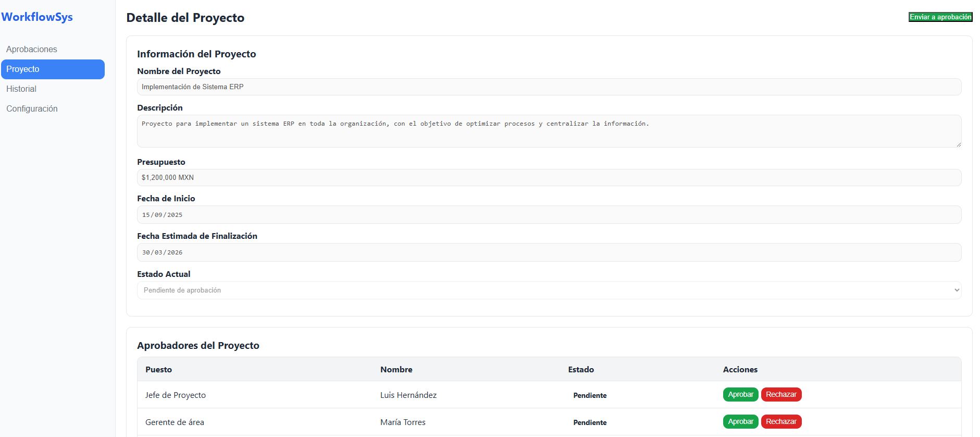
Task: Focus the Nombre del Proyecto field
Action: pyautogui.click(x=549, y=87)
